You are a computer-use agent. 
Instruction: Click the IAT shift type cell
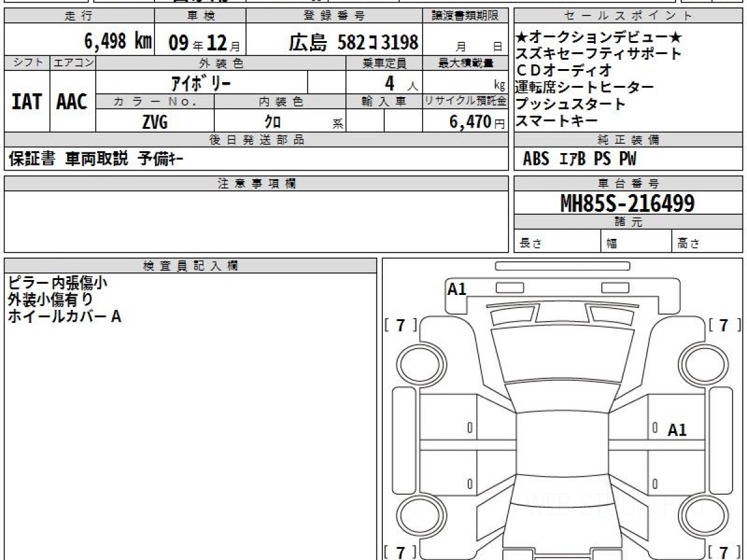coord(27,101)
